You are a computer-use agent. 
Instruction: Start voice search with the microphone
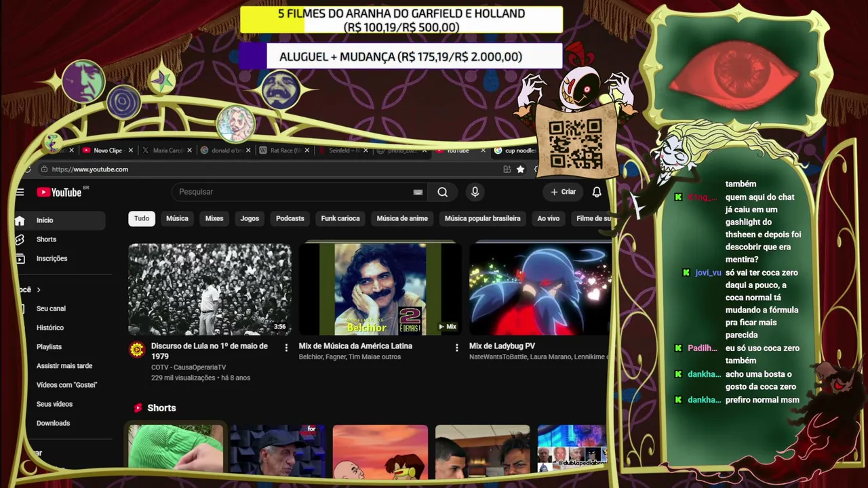(475, 192)
